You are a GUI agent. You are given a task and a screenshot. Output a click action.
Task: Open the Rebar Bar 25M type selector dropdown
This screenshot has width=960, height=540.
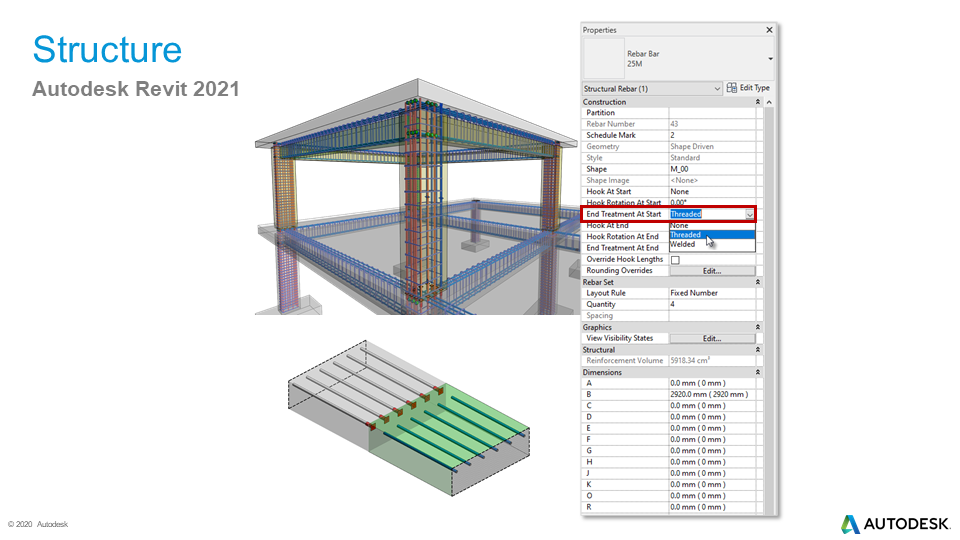[769, 59]
